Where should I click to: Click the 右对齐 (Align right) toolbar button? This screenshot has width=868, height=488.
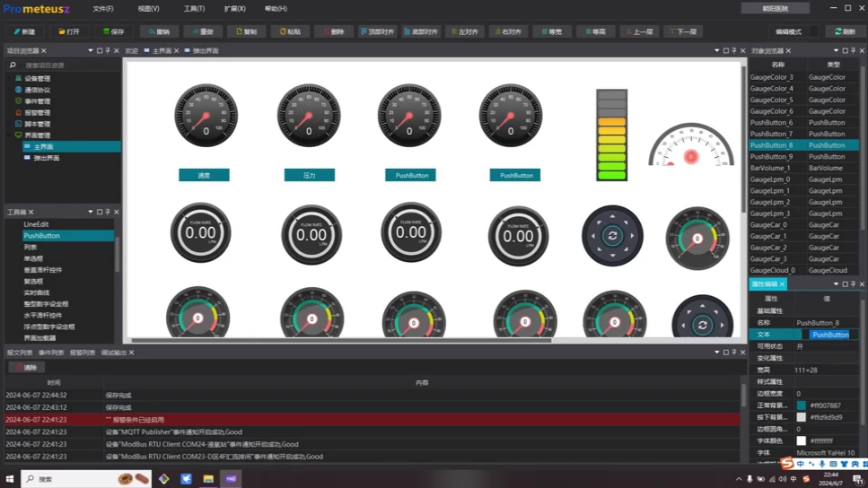click(508, 31)
